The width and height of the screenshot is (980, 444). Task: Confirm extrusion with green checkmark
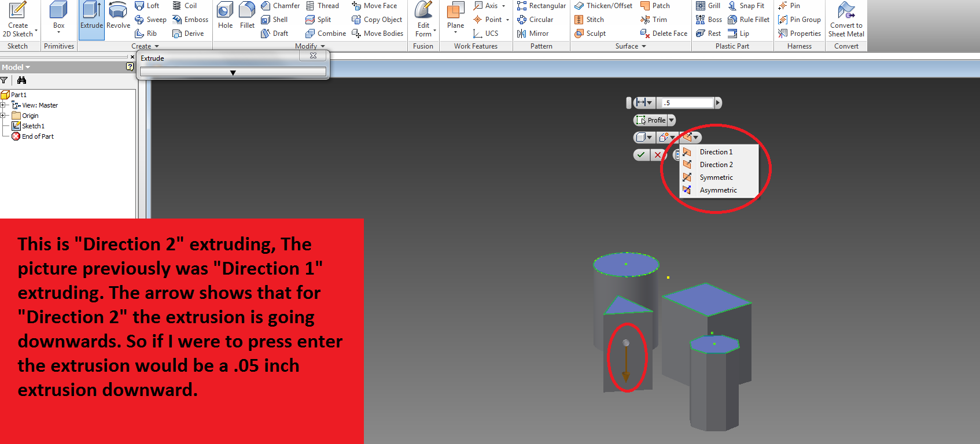pyautogui.click(x=641, y=155)
